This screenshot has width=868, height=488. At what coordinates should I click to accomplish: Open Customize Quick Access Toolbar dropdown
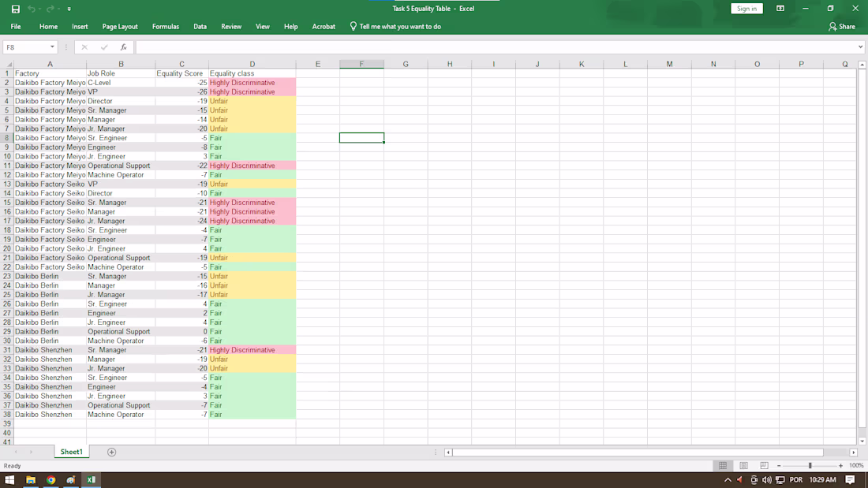tap(69, 9)
